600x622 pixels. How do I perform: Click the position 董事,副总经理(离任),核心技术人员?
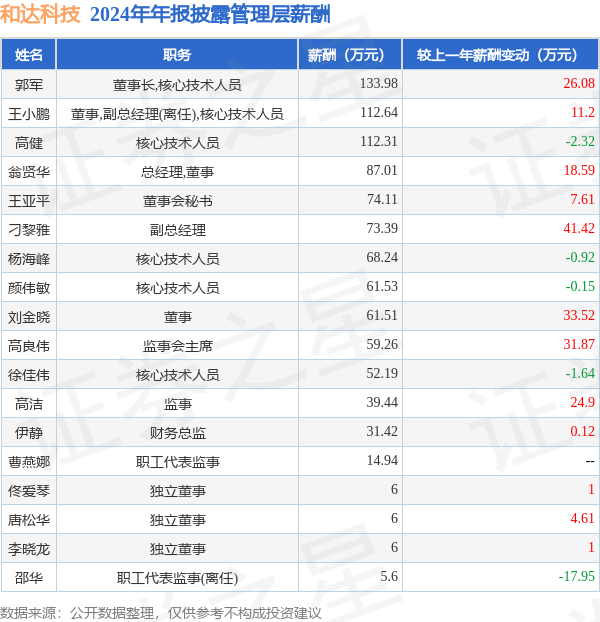[x=177, y=114]
